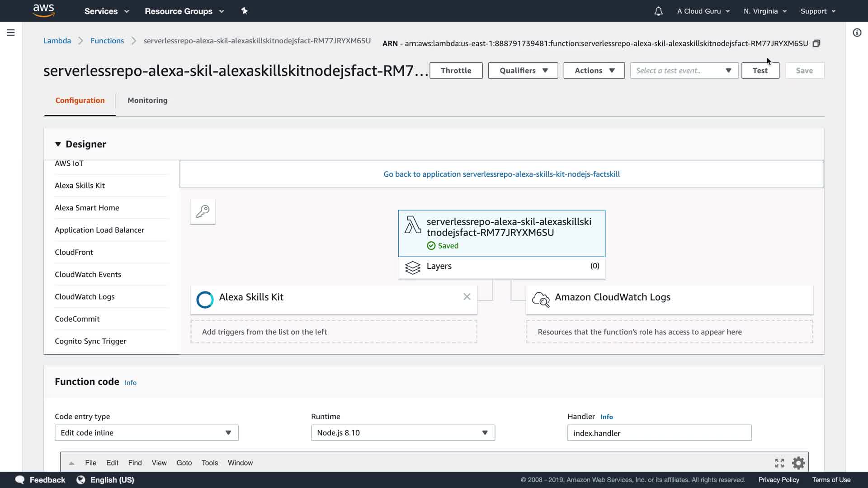Open the hamburger side navigation menu
868x488 pixels.
pos(11,33)
